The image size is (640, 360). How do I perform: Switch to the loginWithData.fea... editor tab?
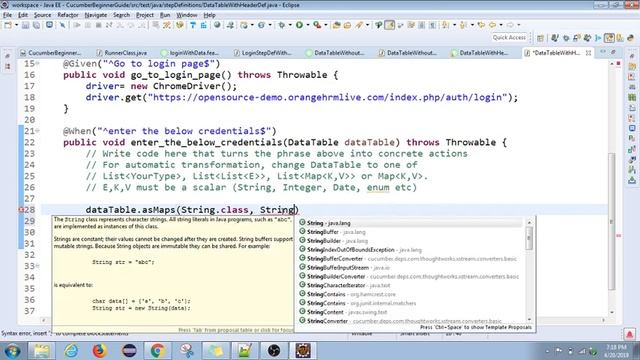coord(191,53)
